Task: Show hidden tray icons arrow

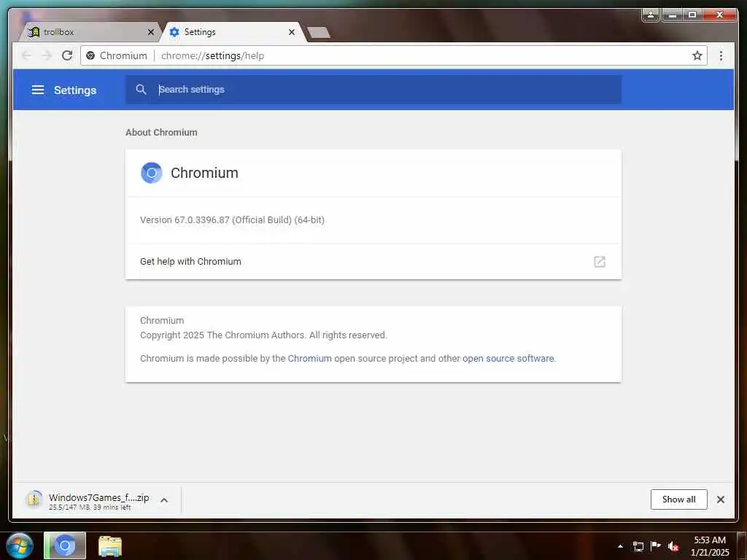Action: point(620,546)
